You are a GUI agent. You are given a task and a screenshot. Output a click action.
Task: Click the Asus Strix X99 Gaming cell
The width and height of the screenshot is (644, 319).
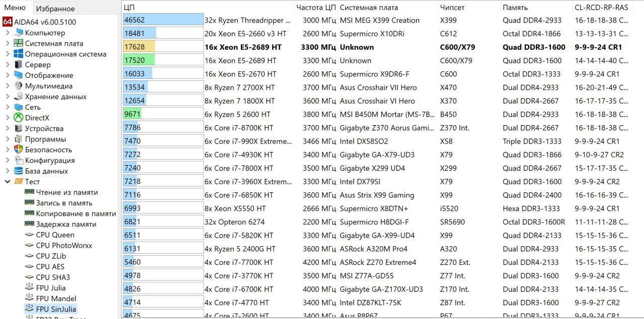coord(377,195)
